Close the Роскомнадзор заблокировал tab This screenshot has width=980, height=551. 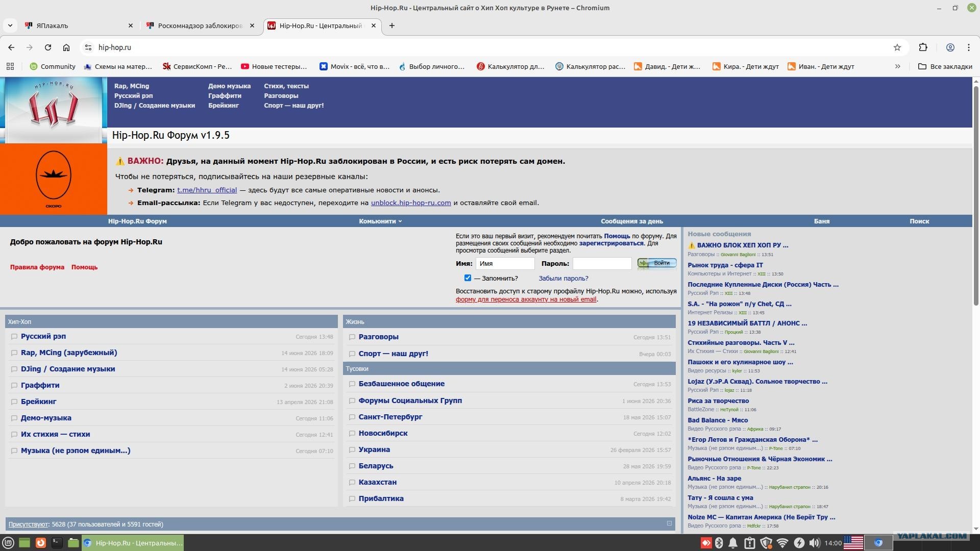[252, 26]
